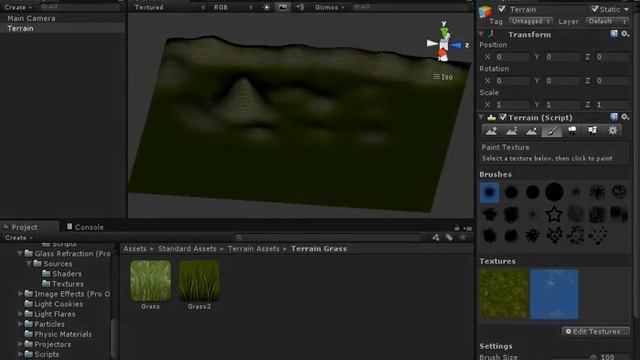Click the Project search by type icon
This screenshot has height=360, width=640.
(436, 238)
